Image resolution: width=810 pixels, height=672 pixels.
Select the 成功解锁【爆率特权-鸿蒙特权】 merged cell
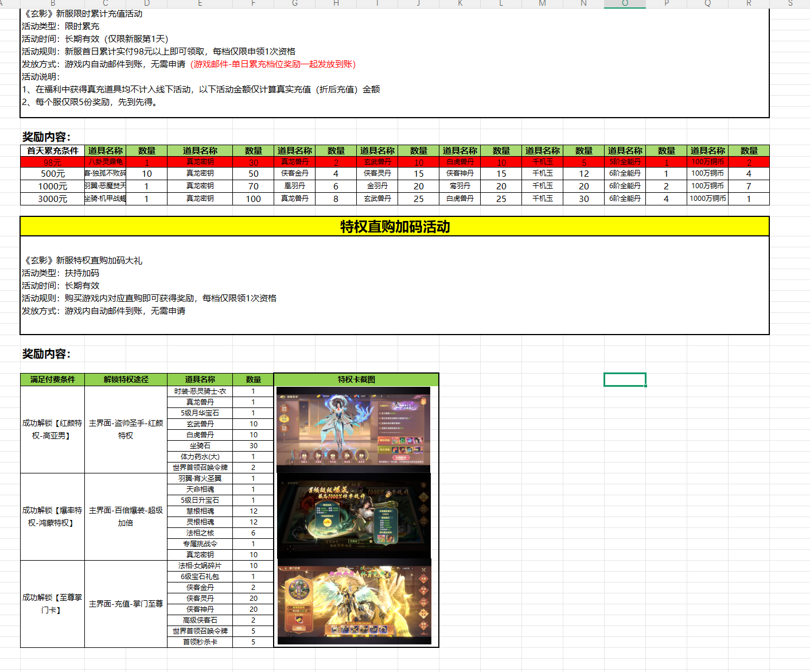click(52, 516)
